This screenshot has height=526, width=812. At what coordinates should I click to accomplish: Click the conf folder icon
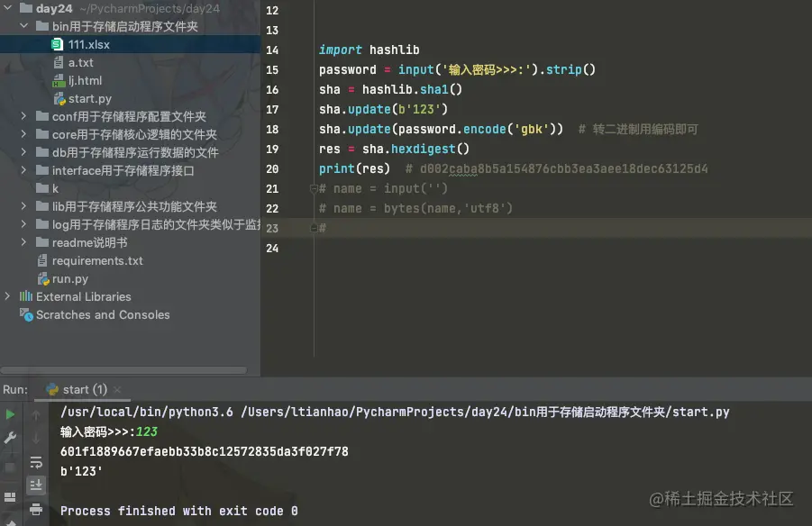(x=42, y=116)
